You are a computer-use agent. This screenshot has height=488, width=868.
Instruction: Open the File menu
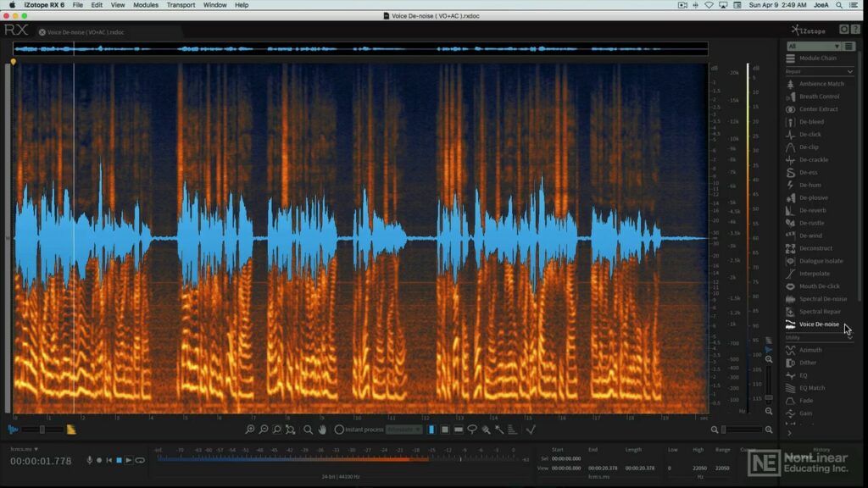tap(77, 5)
